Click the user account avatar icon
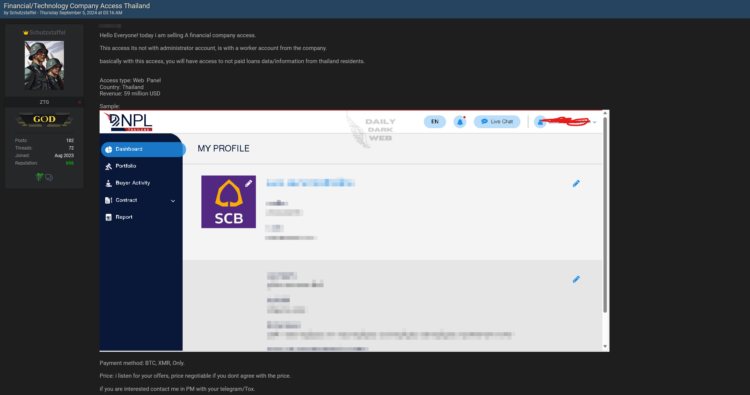This screenshot has width=750, height=395. [x=540, y=122]
